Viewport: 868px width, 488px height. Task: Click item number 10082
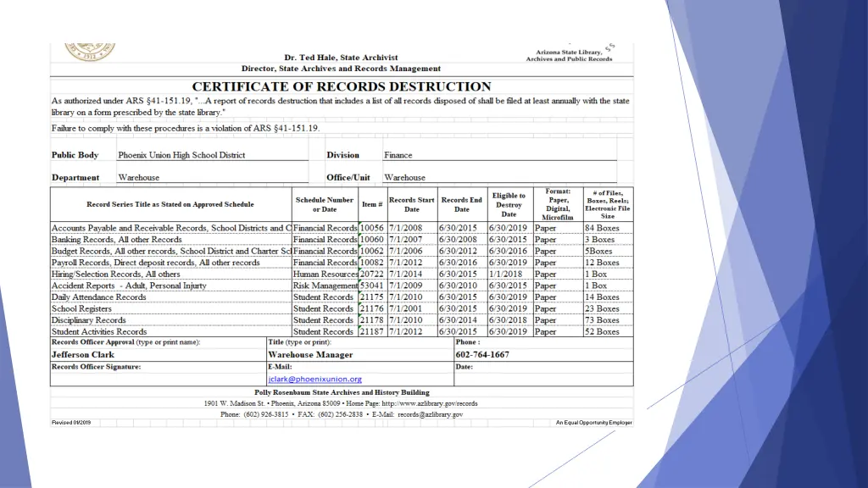[371, 263]
